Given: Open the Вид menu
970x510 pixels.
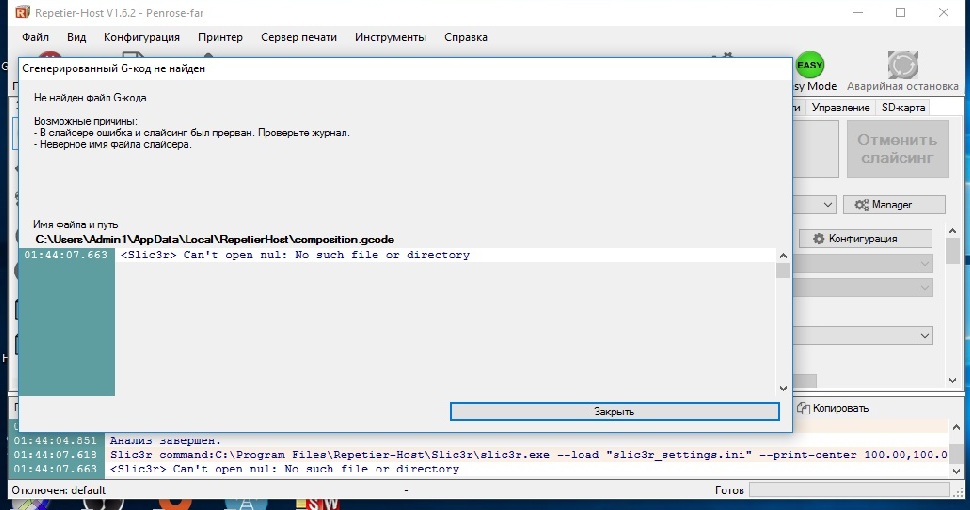Looking at the screenshot, I should (x=77, y=37).
